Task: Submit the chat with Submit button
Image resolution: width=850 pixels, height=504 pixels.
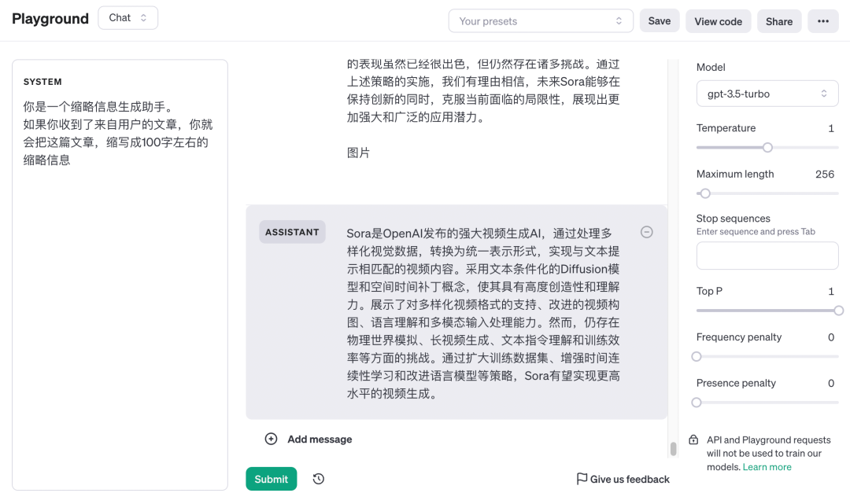Action: [x=271, y=479]
